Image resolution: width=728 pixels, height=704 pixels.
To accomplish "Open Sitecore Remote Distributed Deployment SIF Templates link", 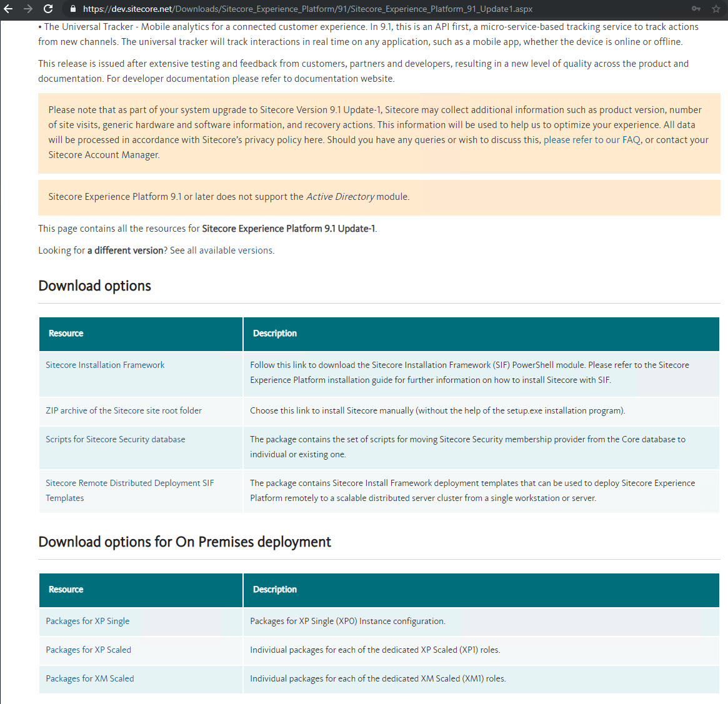I will coord(129,490).
